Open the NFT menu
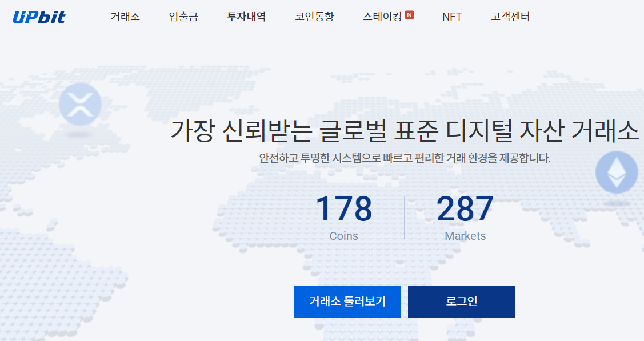 pos(452,17)
